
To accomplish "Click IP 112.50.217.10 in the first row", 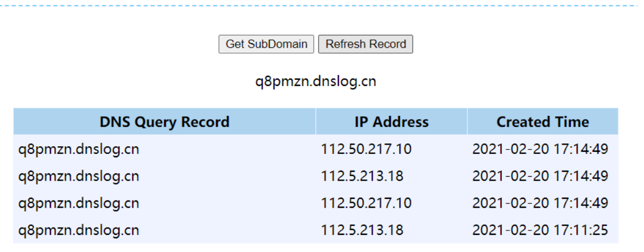I will pos(366,149).
